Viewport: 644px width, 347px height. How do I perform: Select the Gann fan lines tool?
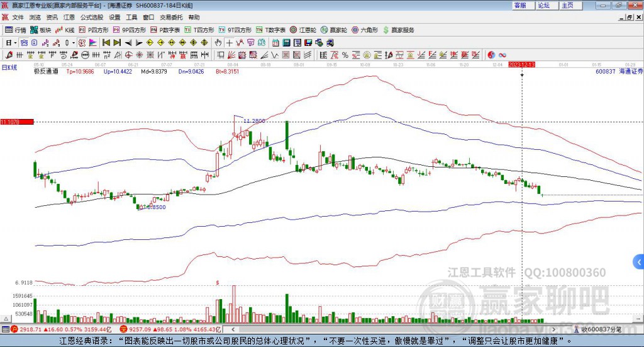pos(231,55)
